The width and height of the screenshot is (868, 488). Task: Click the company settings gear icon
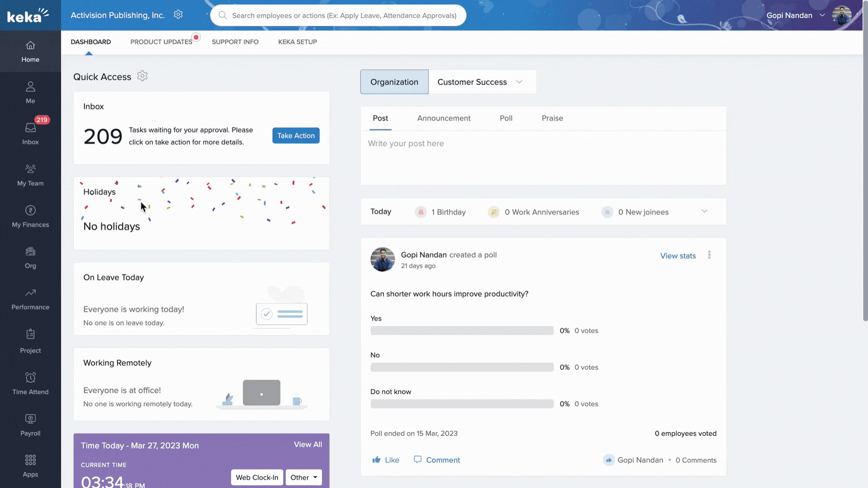[178, 15]
